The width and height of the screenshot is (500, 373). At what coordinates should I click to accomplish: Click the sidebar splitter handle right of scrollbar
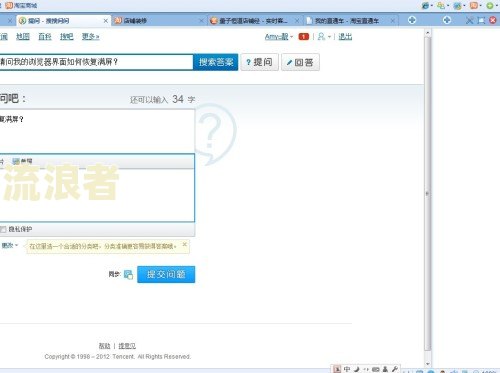tap(427, 193)
